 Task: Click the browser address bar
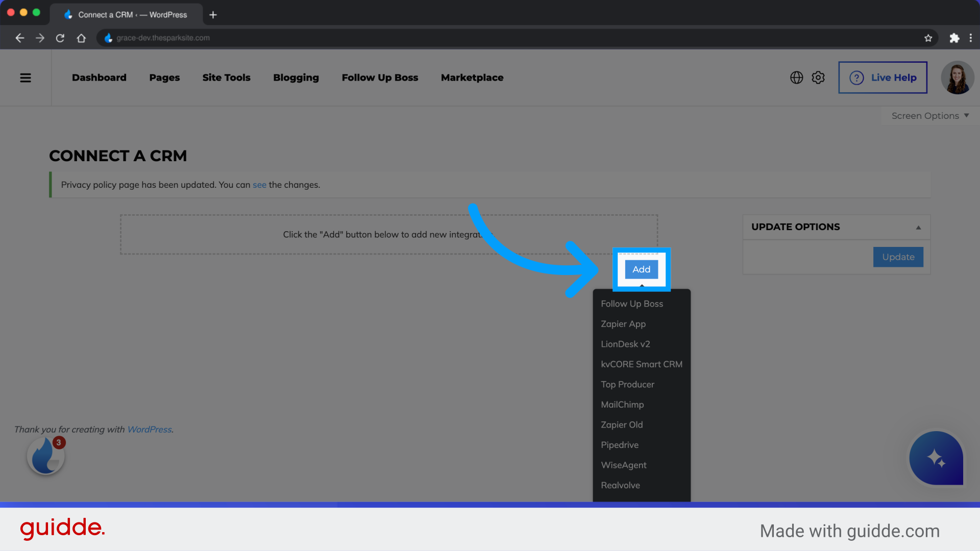click(x=357, y=38)
